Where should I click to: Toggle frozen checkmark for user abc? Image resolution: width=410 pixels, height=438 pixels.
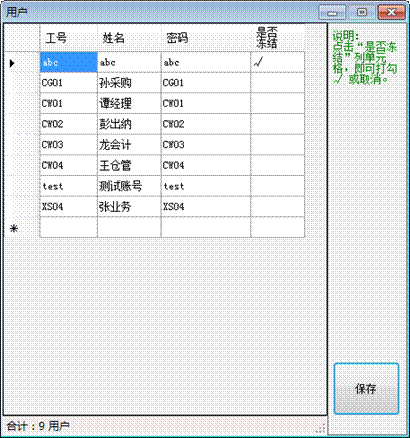[278, 62]
